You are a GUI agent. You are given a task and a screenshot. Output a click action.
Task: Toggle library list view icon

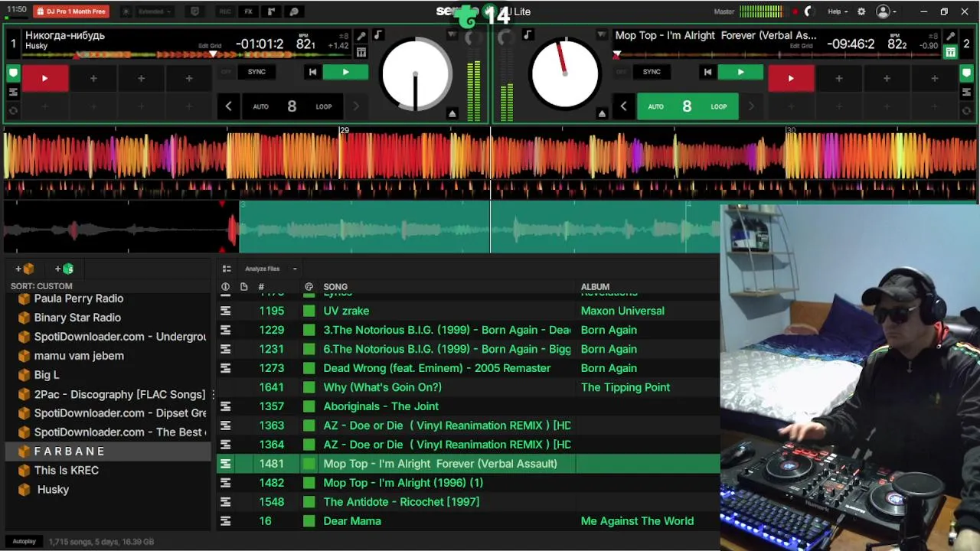(227, 269)
